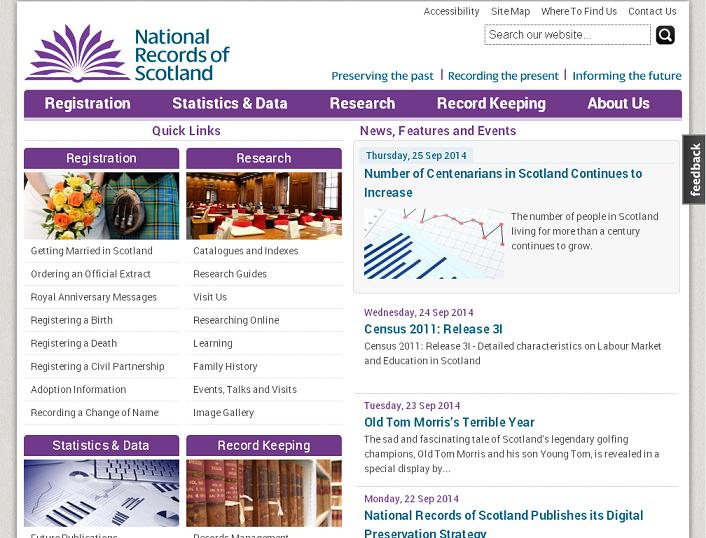Click the Thursday, 25 Sep 2014 date

click(x=416, y=155)
